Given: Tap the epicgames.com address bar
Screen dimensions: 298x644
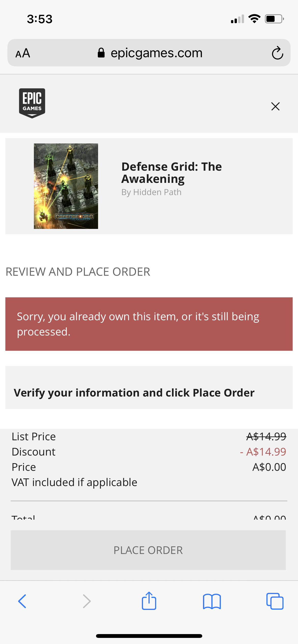Looking at the screenshot, I should point(156,53).
